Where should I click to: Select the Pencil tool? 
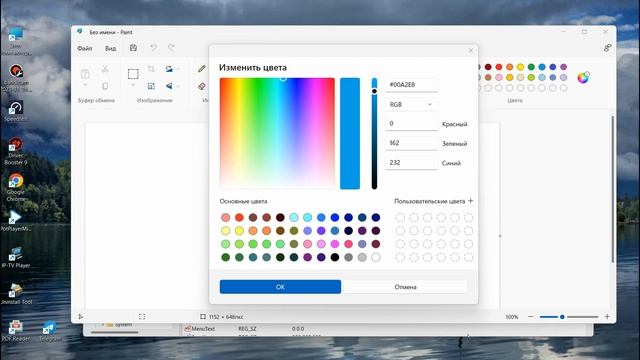[x=202, y=69]
